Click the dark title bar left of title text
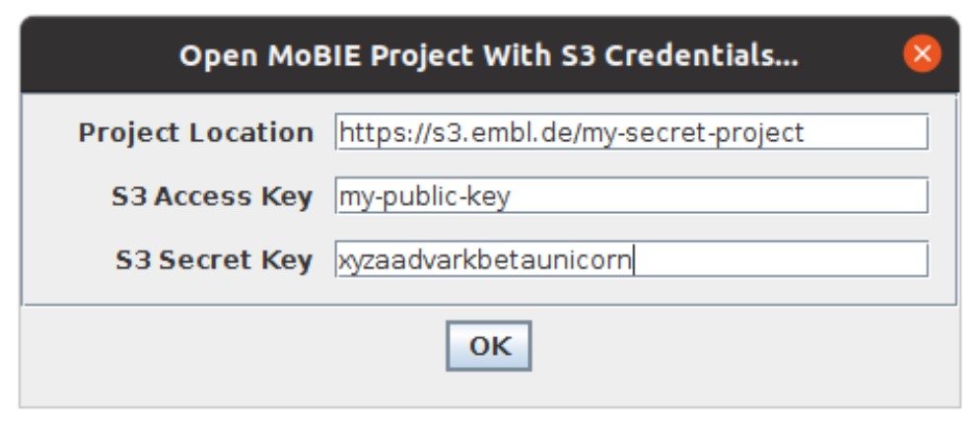The height and width of the screenshot is (427, 980). click(100, 55)
